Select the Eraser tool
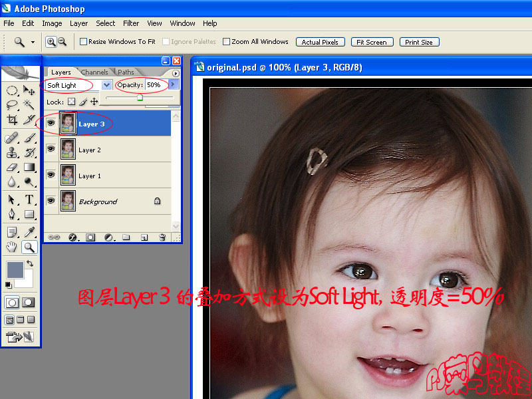 pos(12,168)
